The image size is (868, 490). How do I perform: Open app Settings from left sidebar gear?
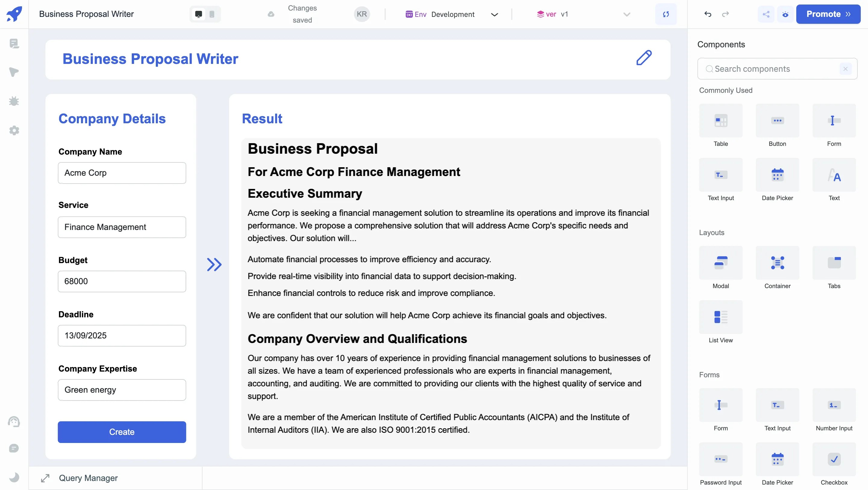(x=14, y=131)
